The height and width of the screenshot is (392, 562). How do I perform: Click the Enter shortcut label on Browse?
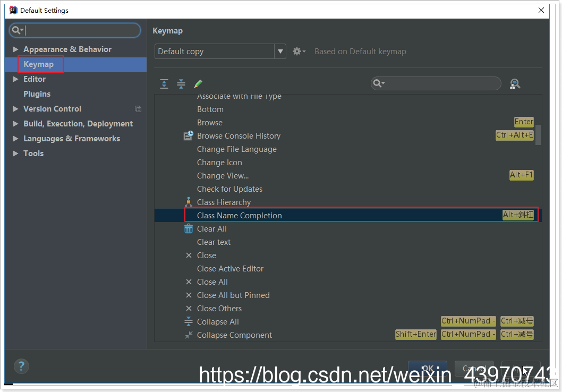pyautogui.click(x=524, y=122)
